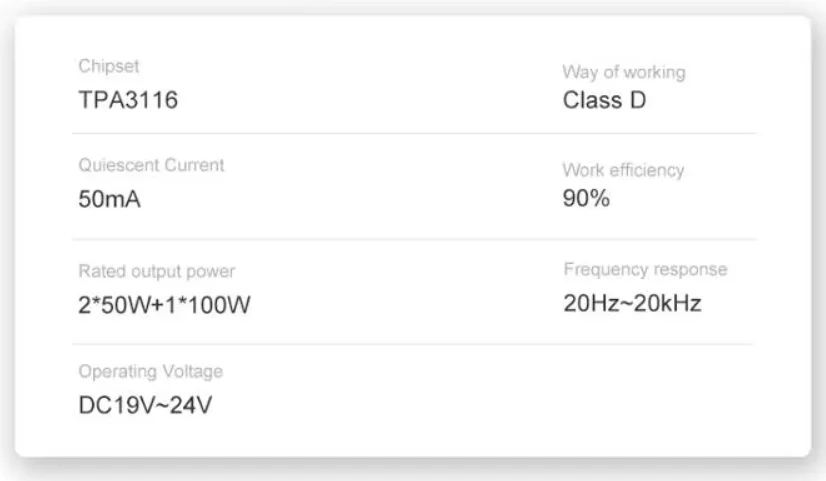Click the Quiescent Current label
This screenshot has height=481, width=826.
[151, 165]
